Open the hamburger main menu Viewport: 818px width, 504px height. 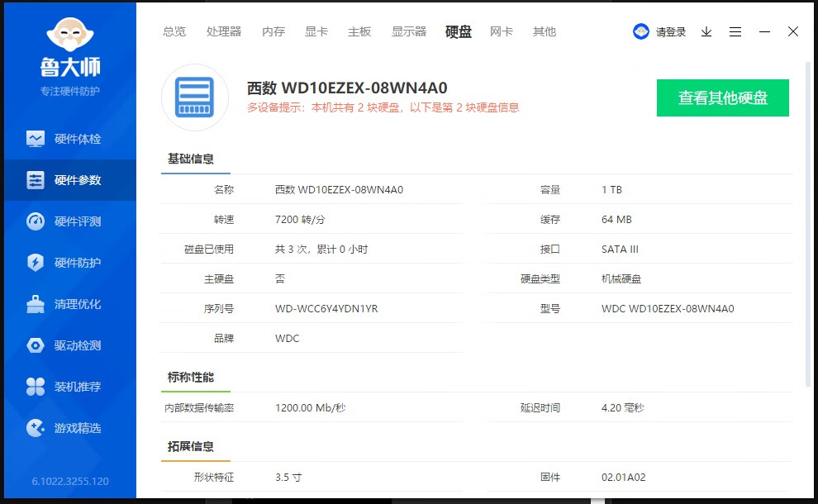(735, 31)
